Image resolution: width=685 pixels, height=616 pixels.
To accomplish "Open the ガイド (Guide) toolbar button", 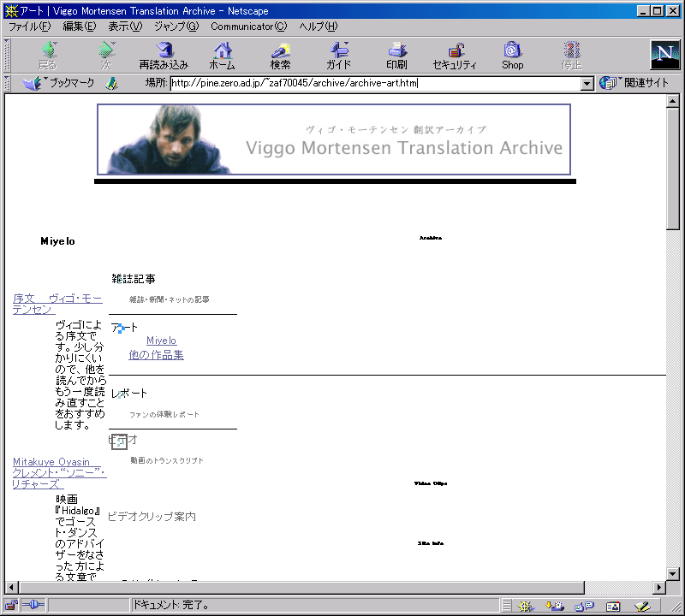I will coord(338,56).
